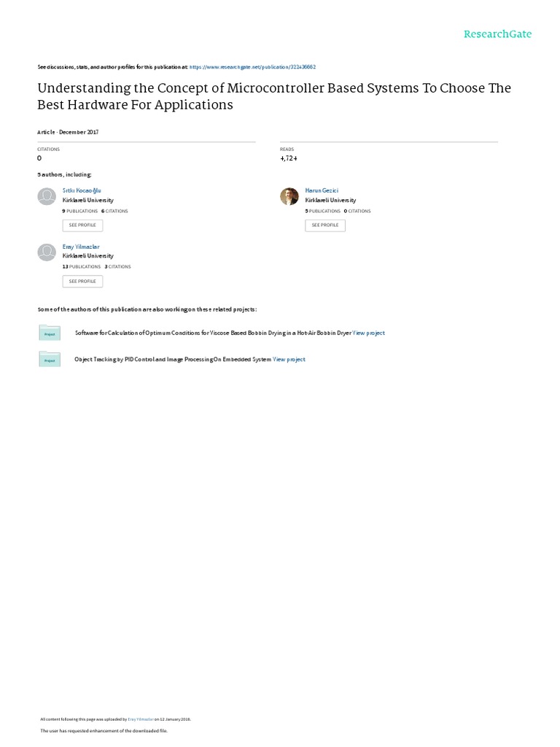Click the Bobbin Dryer project folder icon
The image size is (560, 747).
(49, 333)
